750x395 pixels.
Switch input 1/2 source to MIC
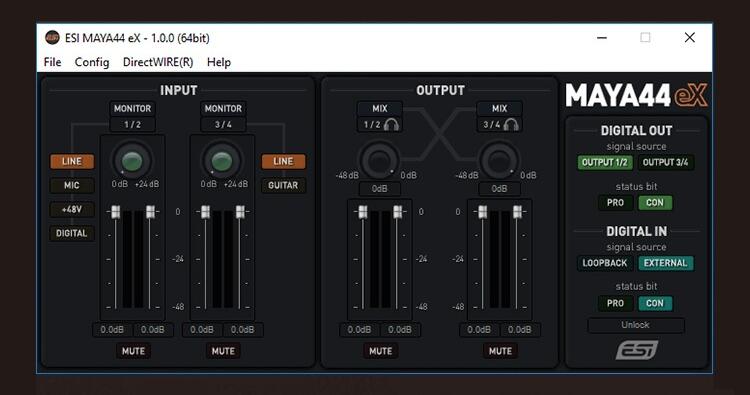pos(72,186)
